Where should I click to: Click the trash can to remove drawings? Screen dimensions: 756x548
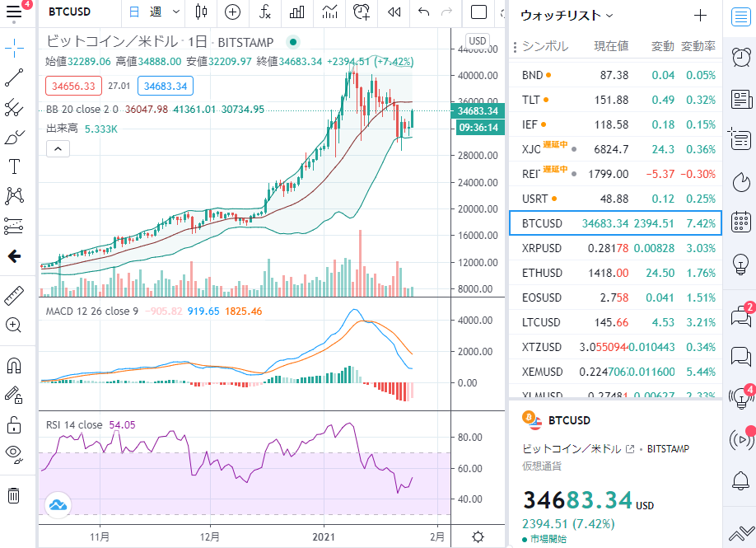coord(14,495)
